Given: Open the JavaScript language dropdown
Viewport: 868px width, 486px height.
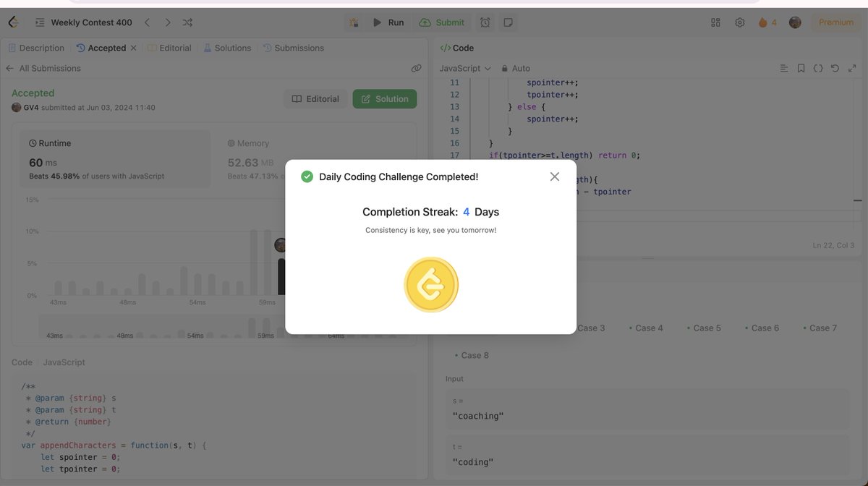Looking at the screenshot, I should pyautogui.click(x=463, y=67).
